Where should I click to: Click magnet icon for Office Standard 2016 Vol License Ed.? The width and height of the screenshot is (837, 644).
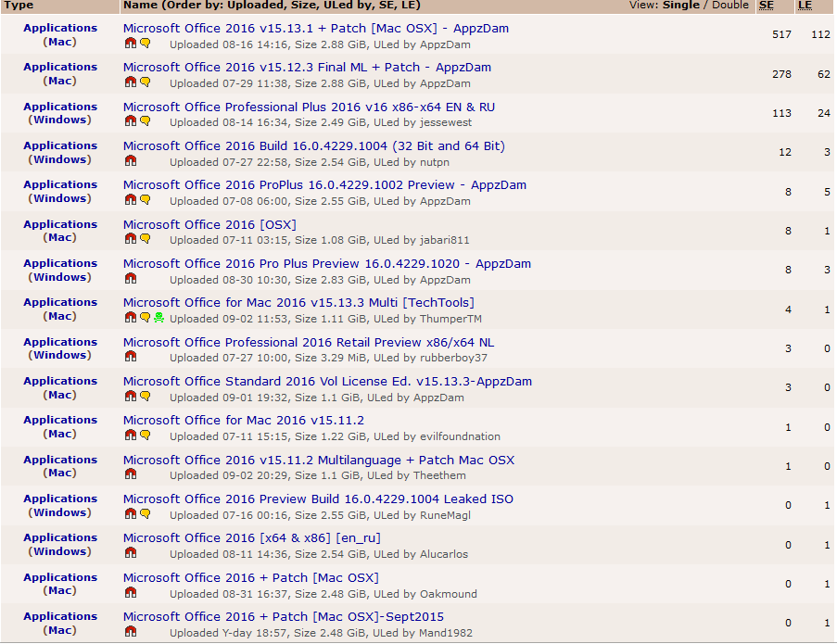tap(131, 397)
